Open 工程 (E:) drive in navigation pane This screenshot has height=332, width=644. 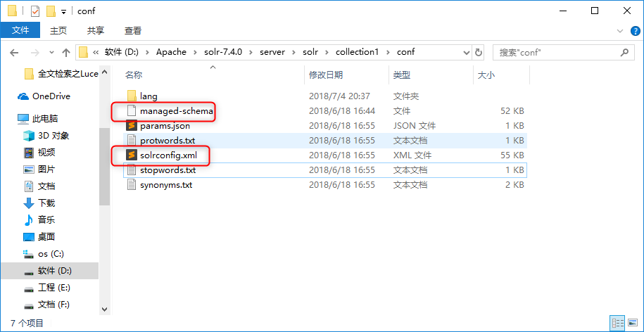click(x=48, y=287)
